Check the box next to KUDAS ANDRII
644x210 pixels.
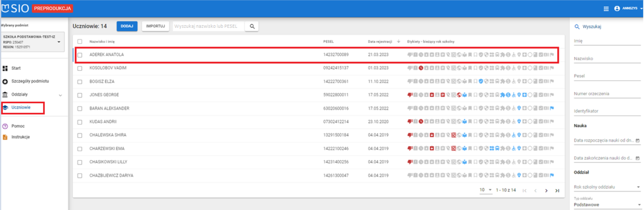point(80,122)
